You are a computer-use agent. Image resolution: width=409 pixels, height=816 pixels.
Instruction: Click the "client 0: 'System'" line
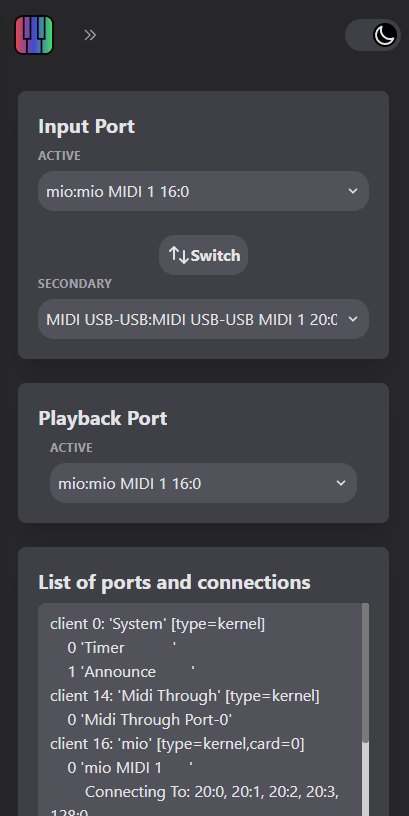[x=158, y=624]
